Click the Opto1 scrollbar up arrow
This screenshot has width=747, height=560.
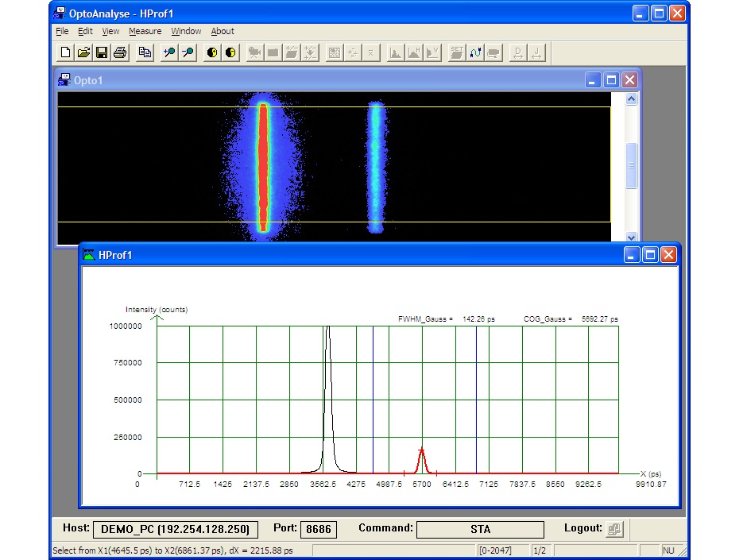click(631, 99)
